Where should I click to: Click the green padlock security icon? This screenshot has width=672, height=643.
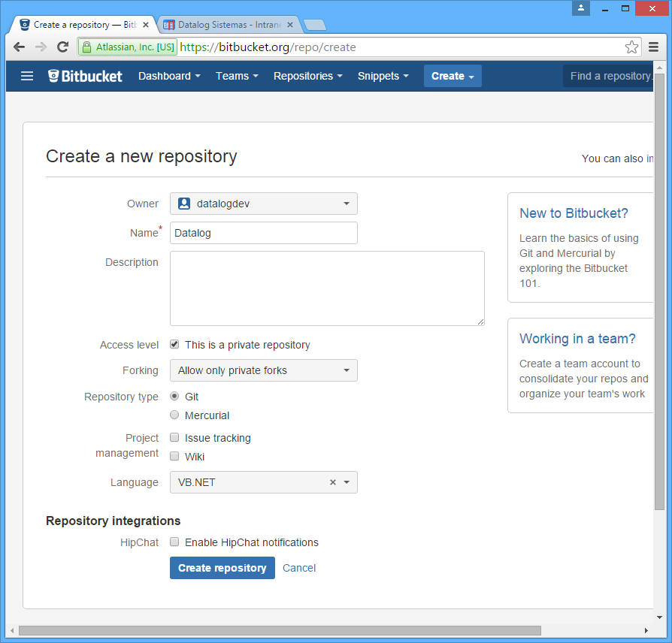pyautogui.click(x=86, y=47)
